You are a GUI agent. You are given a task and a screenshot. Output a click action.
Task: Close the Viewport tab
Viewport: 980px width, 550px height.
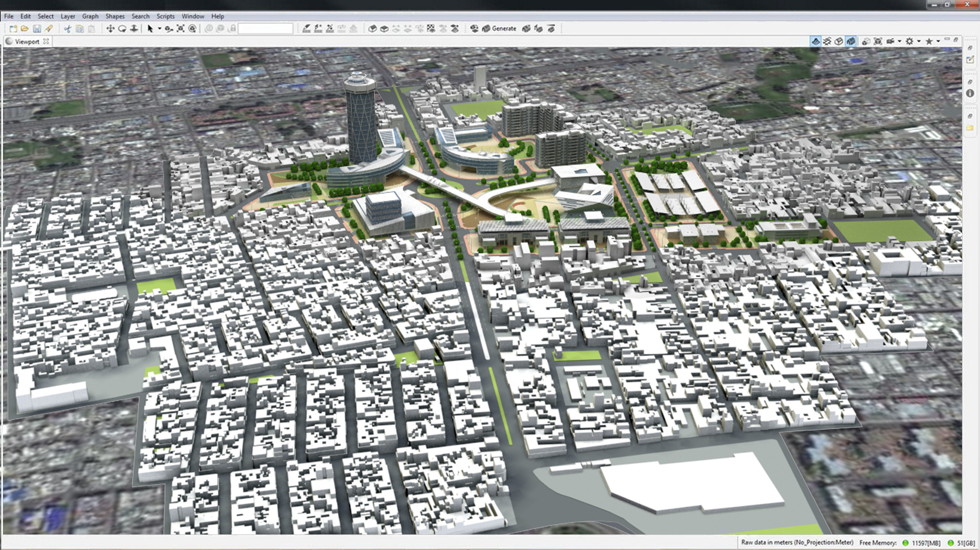pyautogui.click(x=46, y=41)
